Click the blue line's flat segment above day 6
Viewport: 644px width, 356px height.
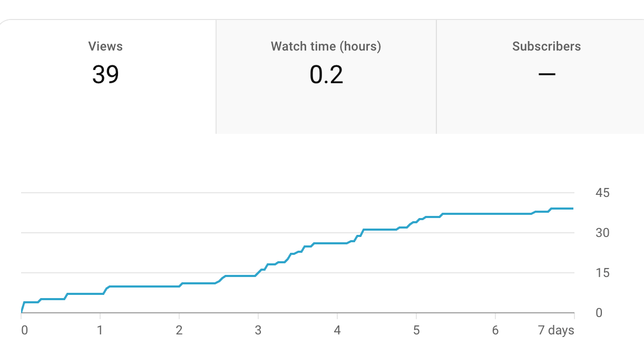click(x=495, y=214)
